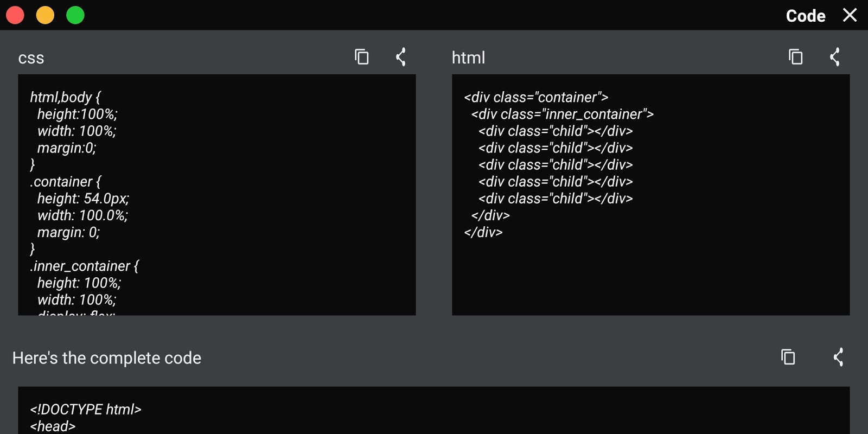
Task: Copy the complete code block
Action: 788,357
